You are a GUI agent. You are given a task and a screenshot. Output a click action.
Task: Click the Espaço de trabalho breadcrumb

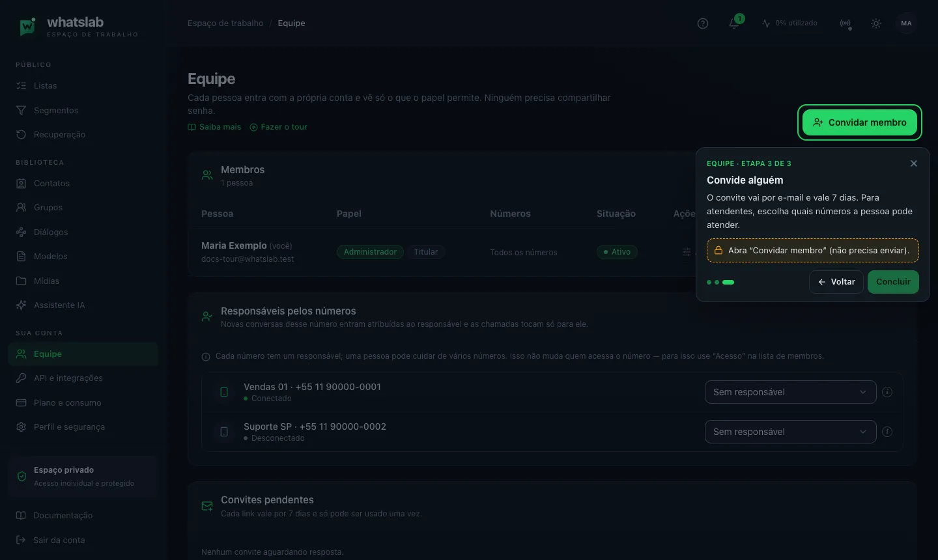coord(225,23)
